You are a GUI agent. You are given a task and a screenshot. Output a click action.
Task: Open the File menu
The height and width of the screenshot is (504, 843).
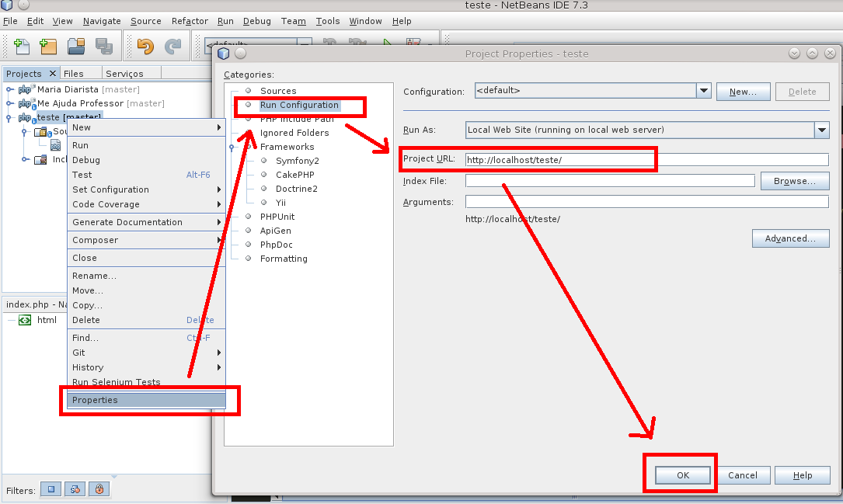[10, 21]
